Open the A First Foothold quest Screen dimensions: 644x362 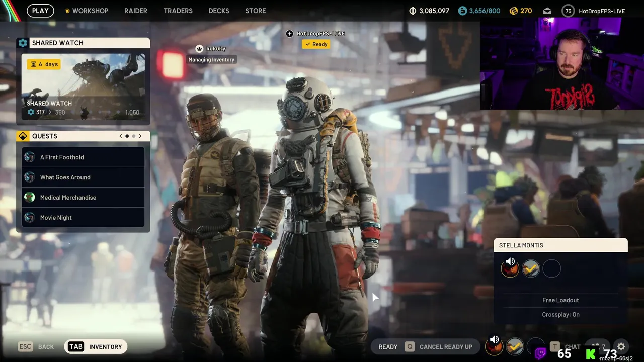[83, 157]
